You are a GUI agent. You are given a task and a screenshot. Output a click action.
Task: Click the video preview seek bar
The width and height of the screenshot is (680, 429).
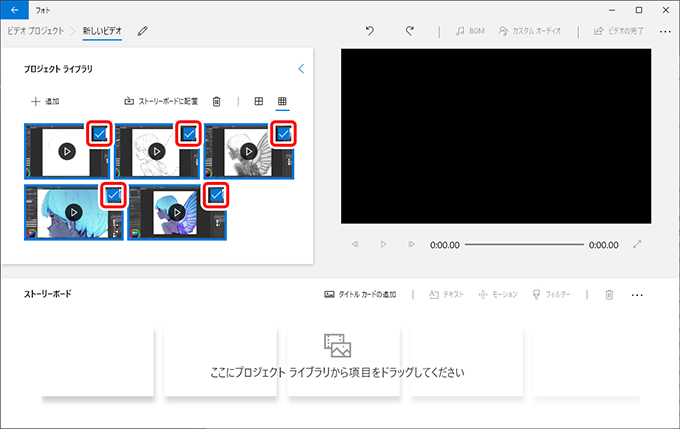click(523, 244)
